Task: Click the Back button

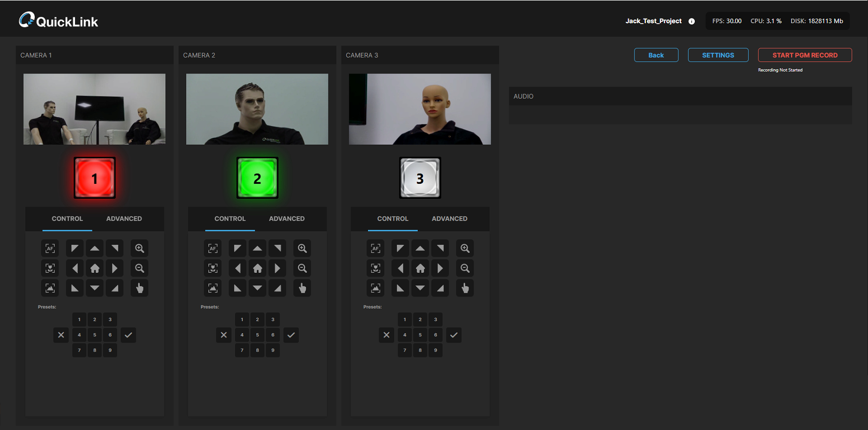Action: click(656, 55)
